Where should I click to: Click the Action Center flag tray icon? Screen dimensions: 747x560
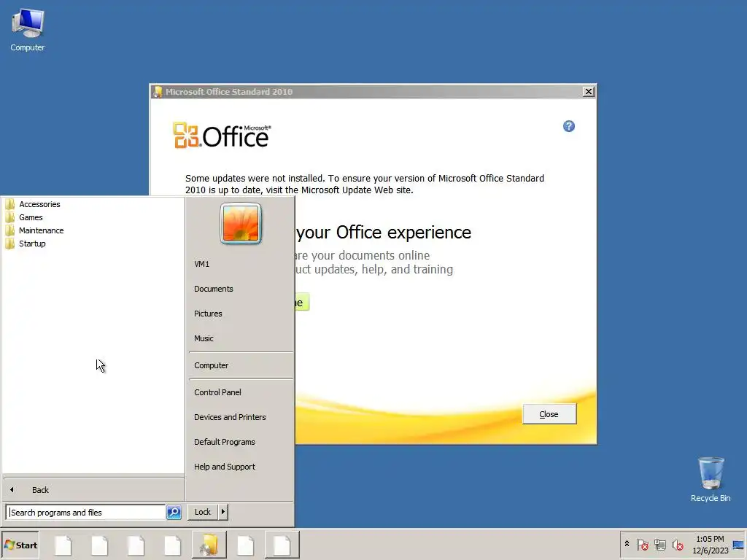642,545
